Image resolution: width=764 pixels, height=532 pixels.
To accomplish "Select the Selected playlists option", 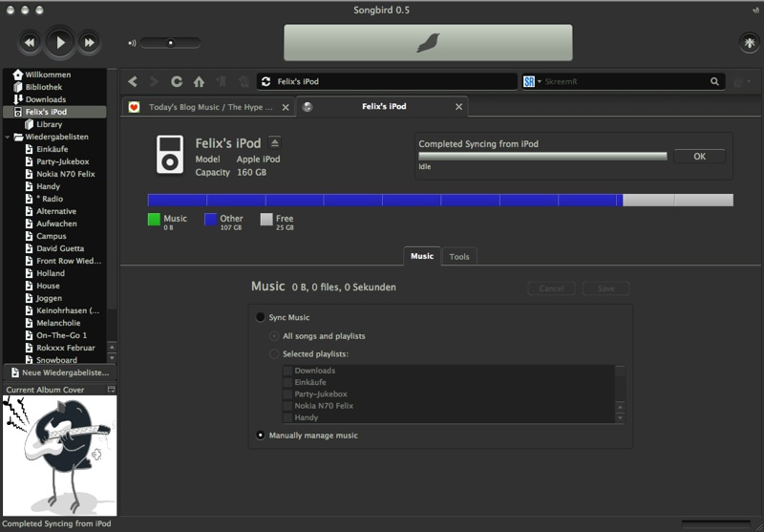I will [274, 354].
